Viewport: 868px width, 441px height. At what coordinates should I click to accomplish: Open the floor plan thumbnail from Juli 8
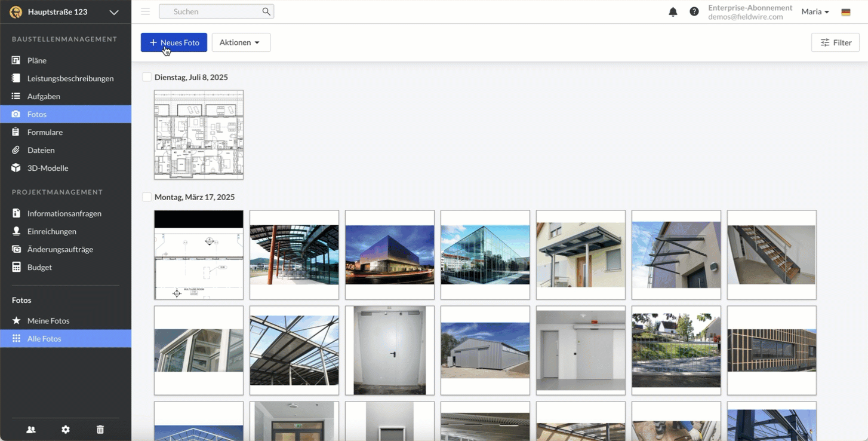pos(199,135)
